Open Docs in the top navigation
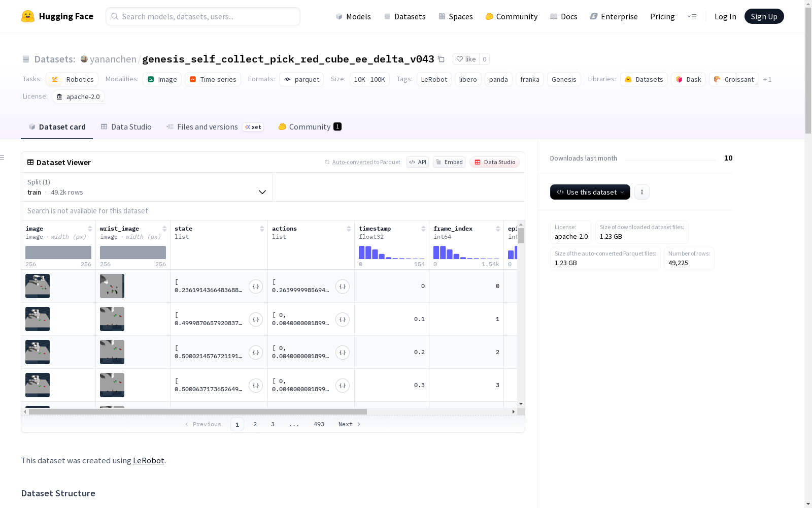This screenshot has width=812, height=508. (564, 16)
